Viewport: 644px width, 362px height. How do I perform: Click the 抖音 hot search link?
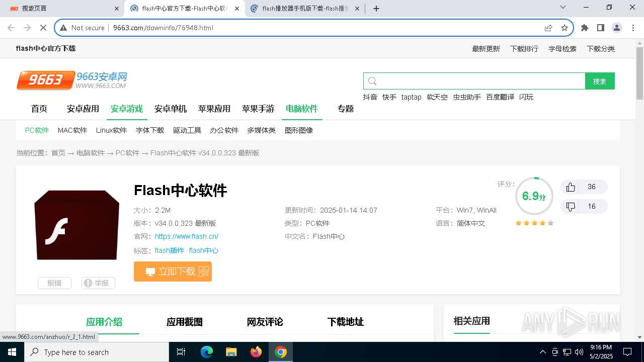[370, 97]
